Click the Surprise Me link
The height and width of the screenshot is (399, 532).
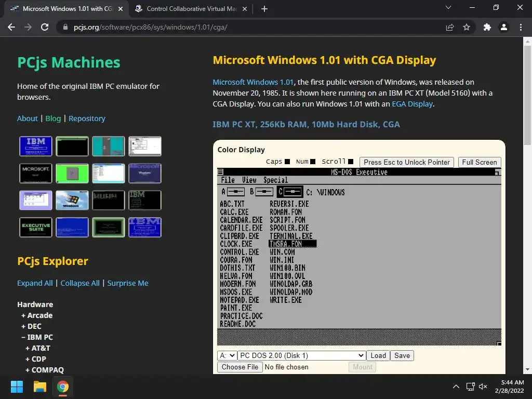[x=128, y=283]
